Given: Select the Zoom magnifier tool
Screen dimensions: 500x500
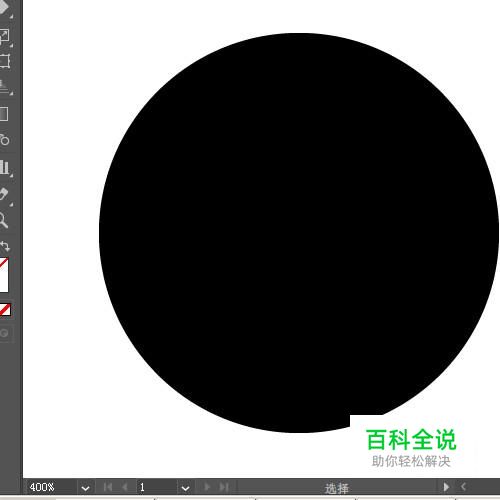Looking at the screenshot, I should click(3, 220).
